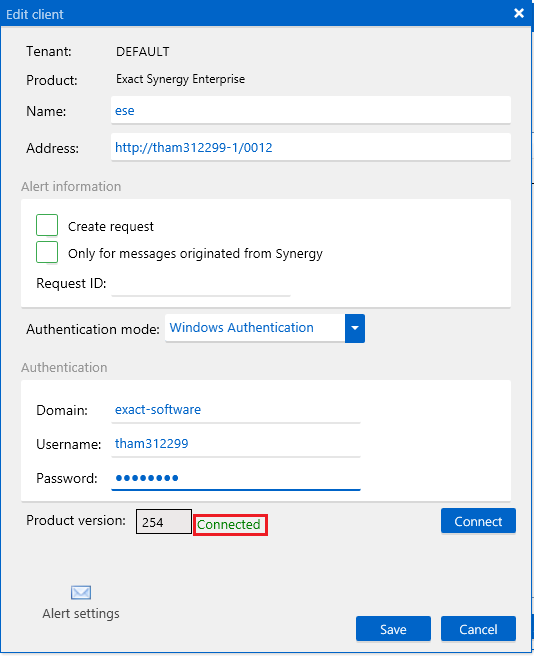Cancel editing the client
Image resolution: width=535 pixels, height=656 pixels.
click(x=478, y=629)
